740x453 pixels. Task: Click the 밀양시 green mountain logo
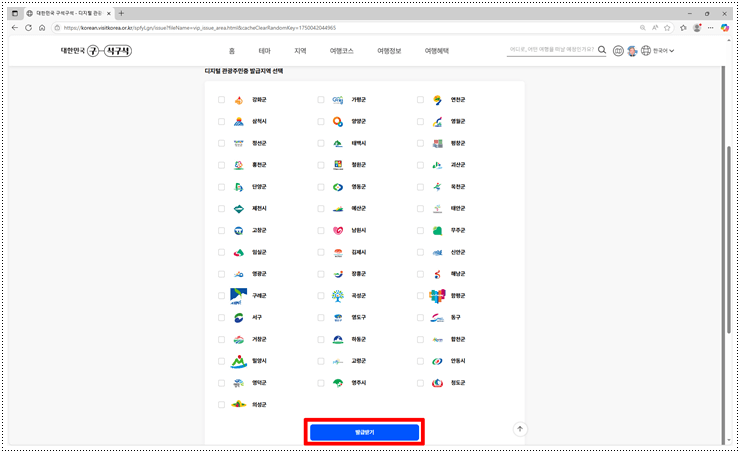tap(239, 361)
